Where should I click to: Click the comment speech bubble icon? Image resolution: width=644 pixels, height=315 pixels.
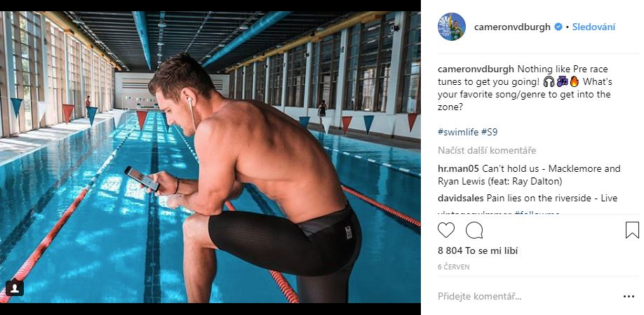(474, 230)
